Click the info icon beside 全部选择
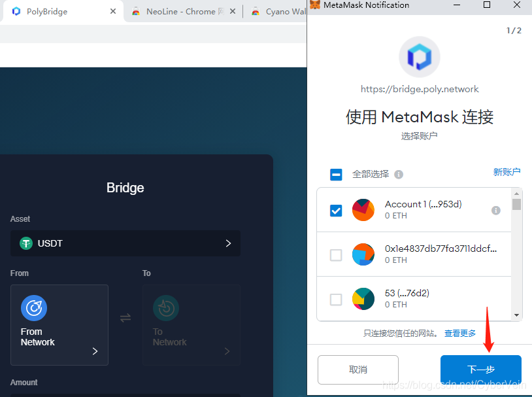 (399, 175)
